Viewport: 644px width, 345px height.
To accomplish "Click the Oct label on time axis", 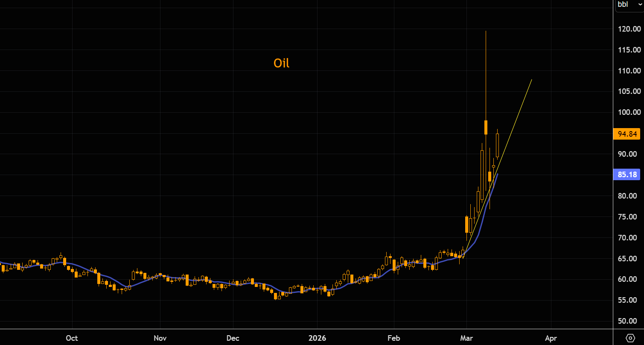I will [x=72, y=338].
